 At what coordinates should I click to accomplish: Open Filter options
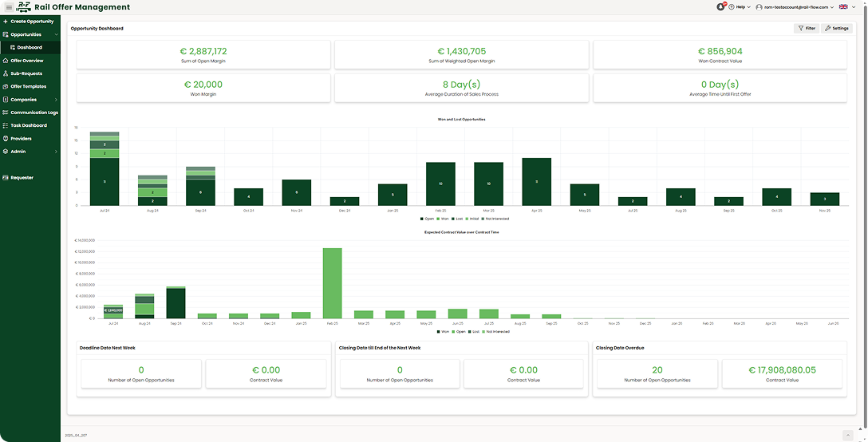click(x=807, y=28)
